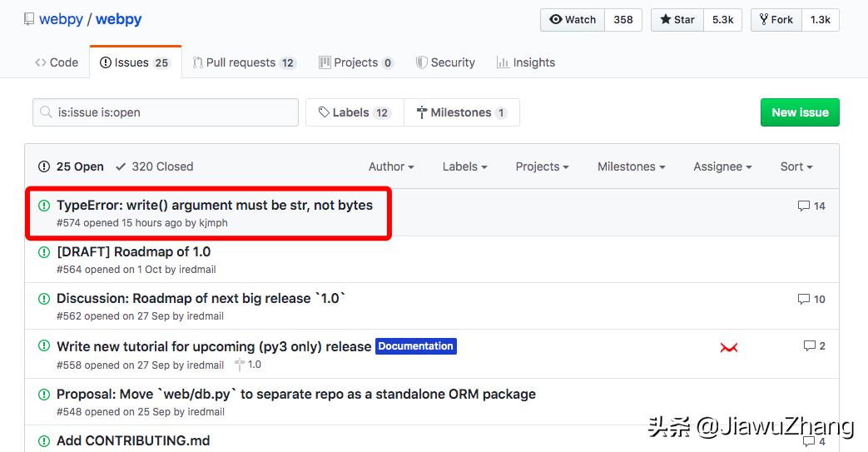
Task: Click the repository book icon beside webpy
Action: [29, 19]
